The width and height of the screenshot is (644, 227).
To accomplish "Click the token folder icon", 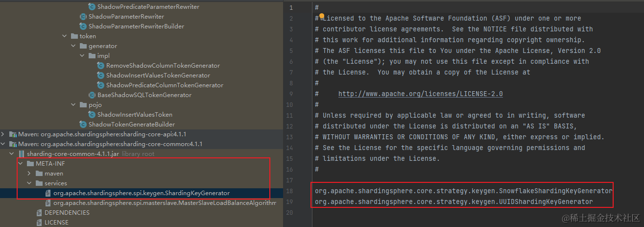I will point(74,36).
